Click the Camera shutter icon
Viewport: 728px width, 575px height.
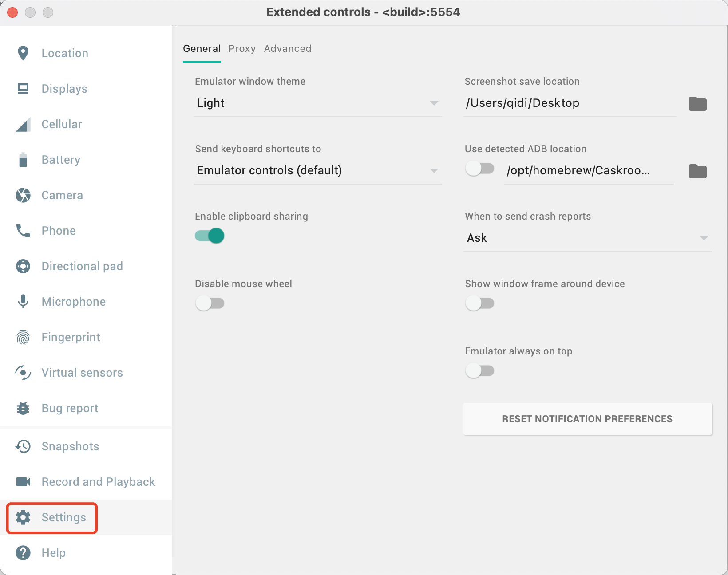click(23, 195)
